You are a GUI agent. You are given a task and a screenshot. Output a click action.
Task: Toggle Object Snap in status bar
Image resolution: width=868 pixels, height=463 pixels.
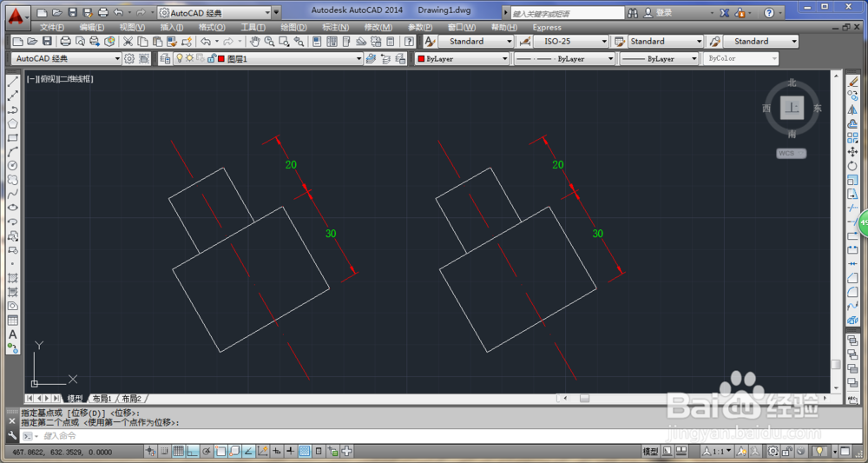220,451
